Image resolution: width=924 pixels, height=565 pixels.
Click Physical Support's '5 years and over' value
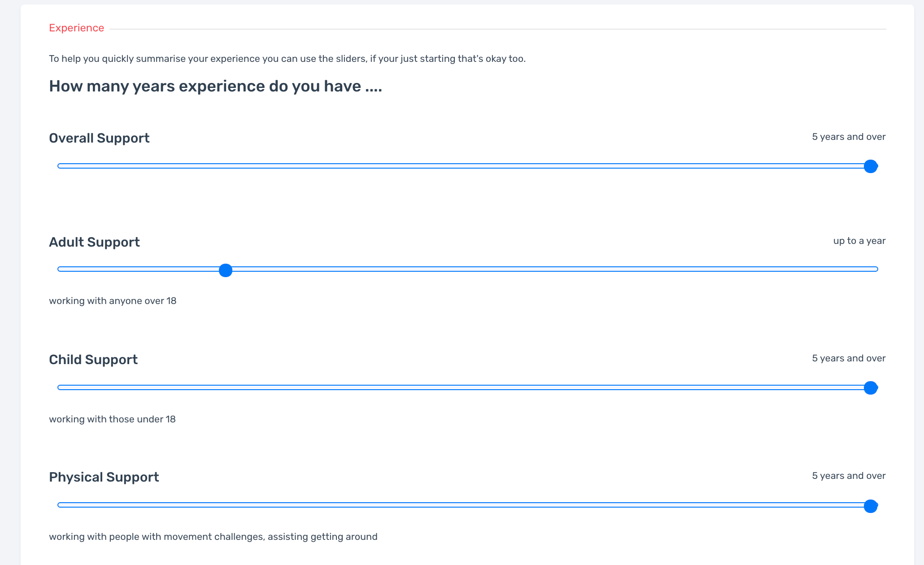coord(848,476)
